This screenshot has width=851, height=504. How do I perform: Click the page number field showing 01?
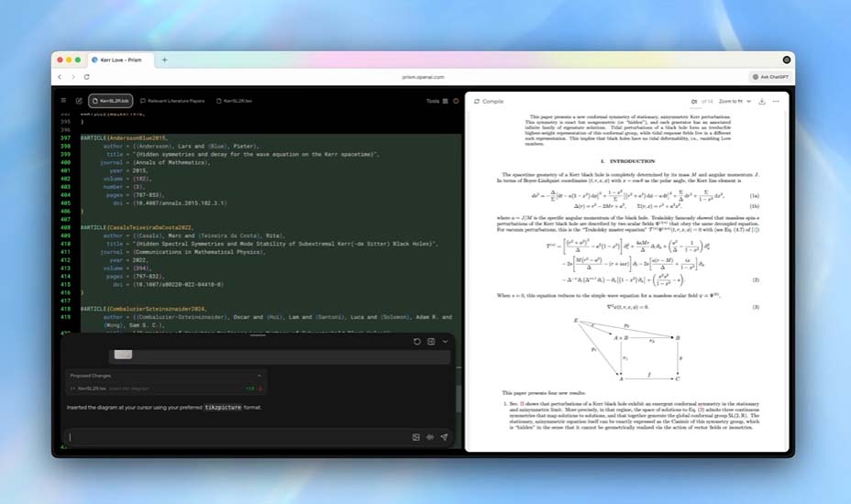coord(694,102)
